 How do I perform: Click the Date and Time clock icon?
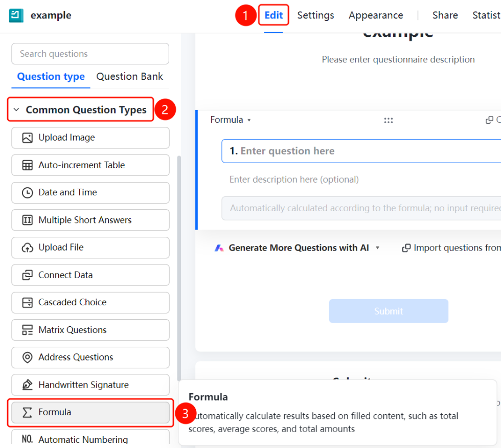coord(28,193)
